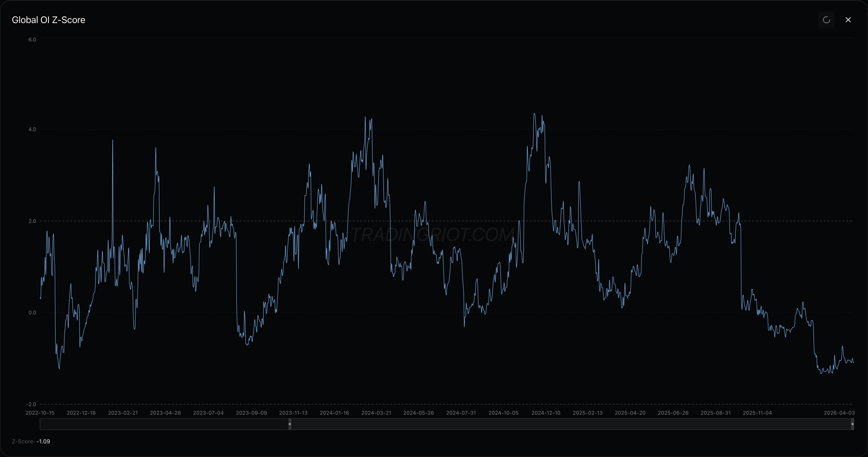This screenshot has height=457, width=868.
Task: Close the Global OI Z-Score panel
Action: click(848, 20)
